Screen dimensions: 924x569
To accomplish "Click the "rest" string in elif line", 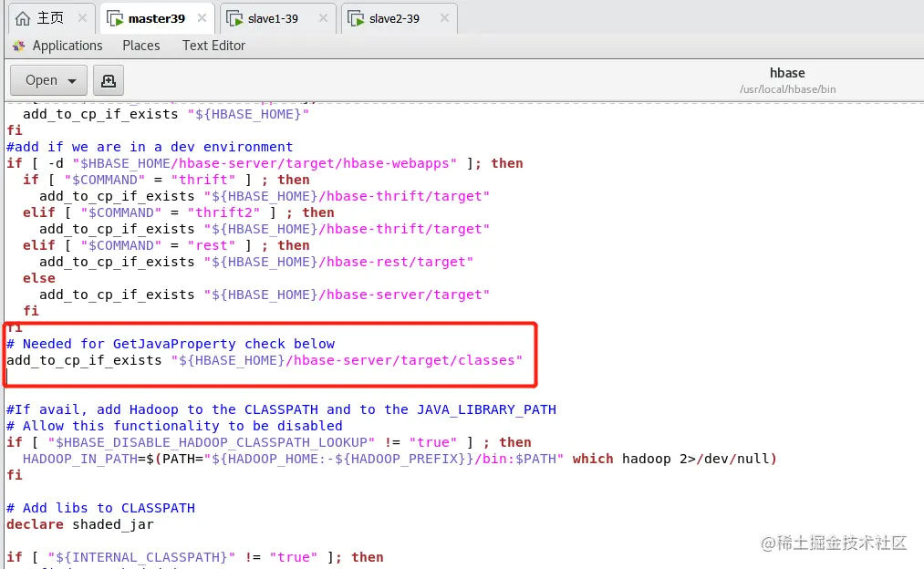I will click(x=212, y=245).
